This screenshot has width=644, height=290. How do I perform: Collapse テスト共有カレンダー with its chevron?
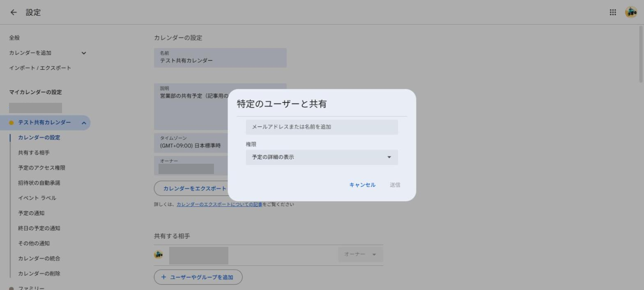[x=84, y=123]
